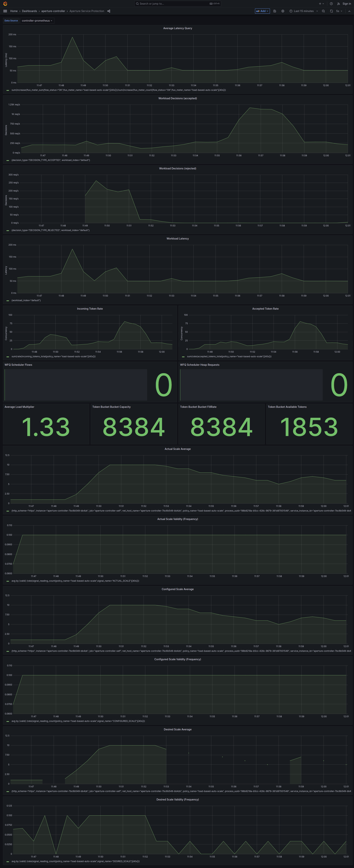Click the save dashboard icon

pos(275,11)
